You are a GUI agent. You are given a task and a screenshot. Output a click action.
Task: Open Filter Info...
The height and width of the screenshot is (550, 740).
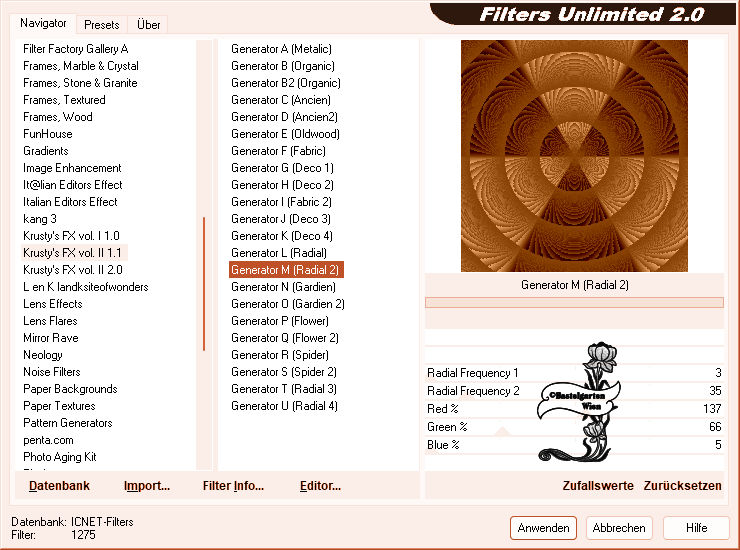[x=233, y=485]
